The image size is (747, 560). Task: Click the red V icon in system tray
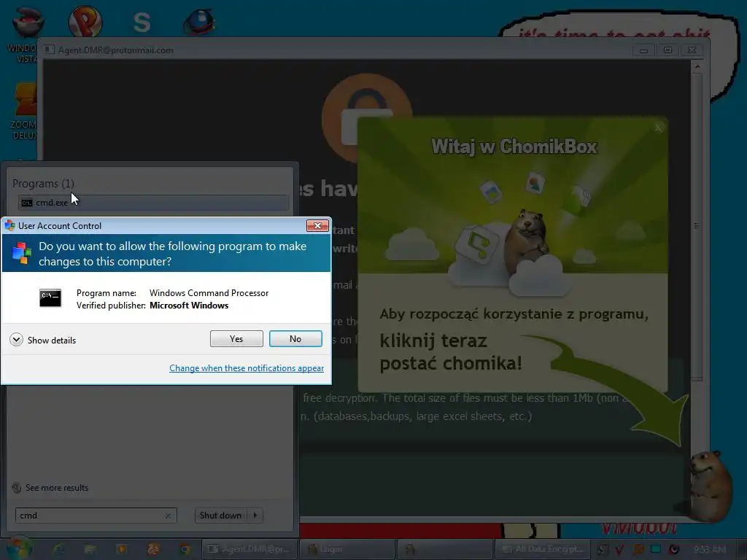[x=619, y=550]
